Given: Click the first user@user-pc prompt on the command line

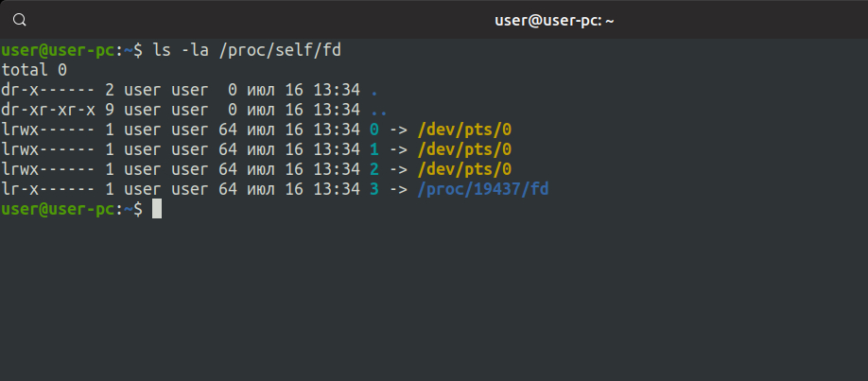Looking at the screenshot, I should 57,49.
